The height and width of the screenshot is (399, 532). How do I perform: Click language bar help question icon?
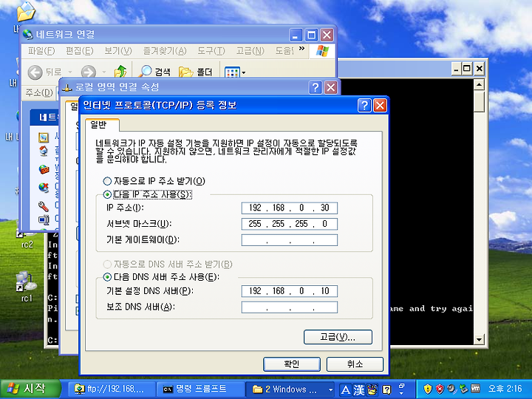(x=386, y=389)
